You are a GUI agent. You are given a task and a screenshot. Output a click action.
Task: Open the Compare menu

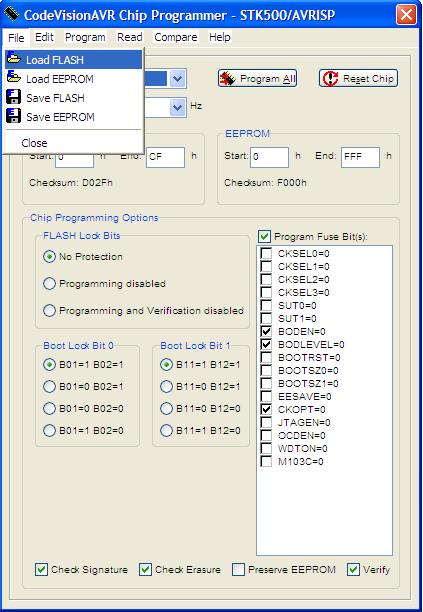pyautogui.click(x=176, y=37)
